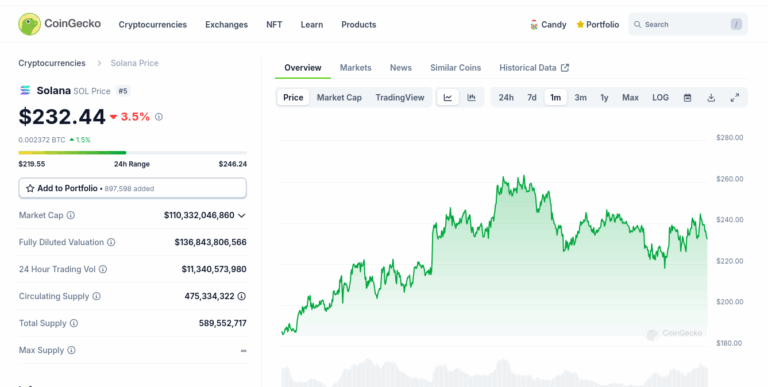Click info icon beside Market Cap
Screen dimensions: 768x387
coord(71,215)
